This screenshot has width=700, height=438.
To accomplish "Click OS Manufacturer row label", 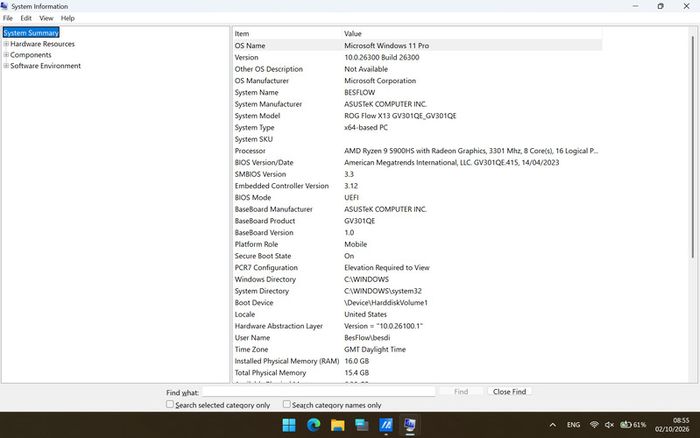I will (262, 81).
